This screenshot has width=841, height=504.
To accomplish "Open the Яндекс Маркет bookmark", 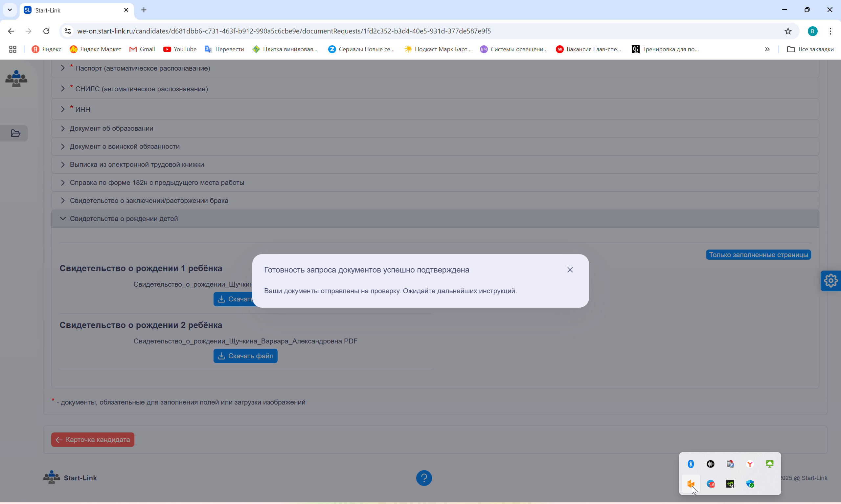I will pyautogui.click(x=96, y=49).
